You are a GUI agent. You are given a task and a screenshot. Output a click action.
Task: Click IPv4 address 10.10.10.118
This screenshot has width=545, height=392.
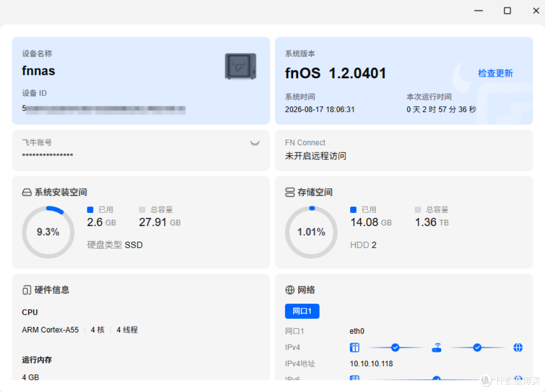pos(371,364)
